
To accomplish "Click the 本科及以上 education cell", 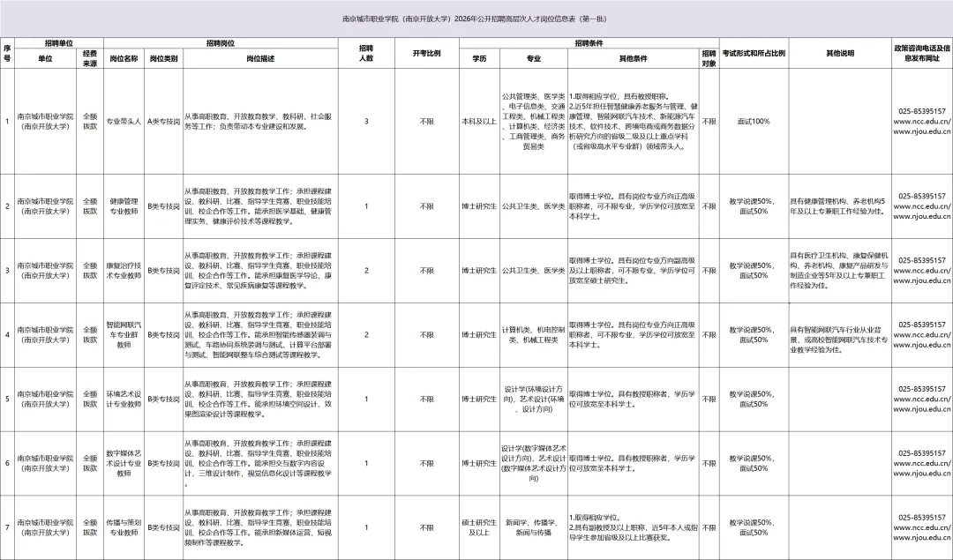I will pos(479,122).
